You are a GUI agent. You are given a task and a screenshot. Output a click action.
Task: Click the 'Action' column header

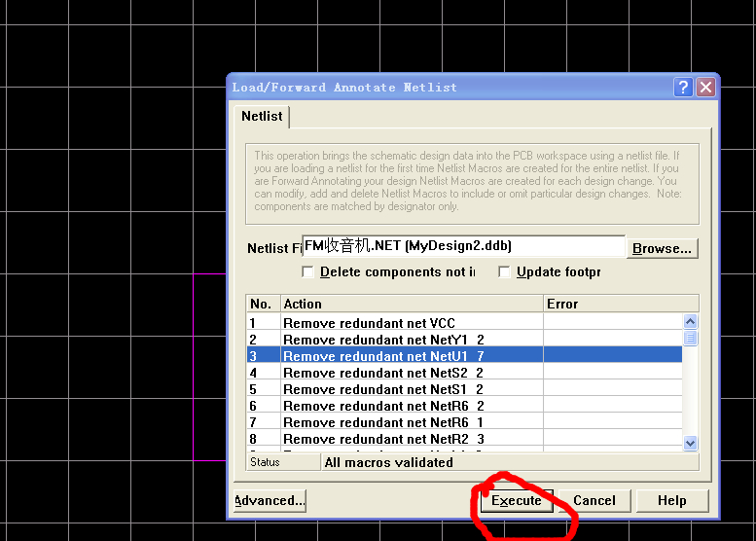coord(412,304)
